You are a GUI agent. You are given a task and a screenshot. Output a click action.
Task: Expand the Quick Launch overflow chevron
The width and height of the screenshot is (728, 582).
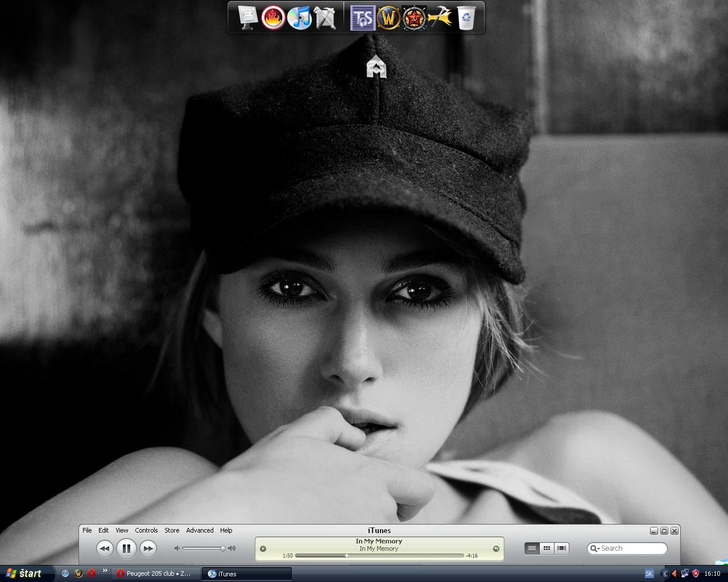coord(105,571)
